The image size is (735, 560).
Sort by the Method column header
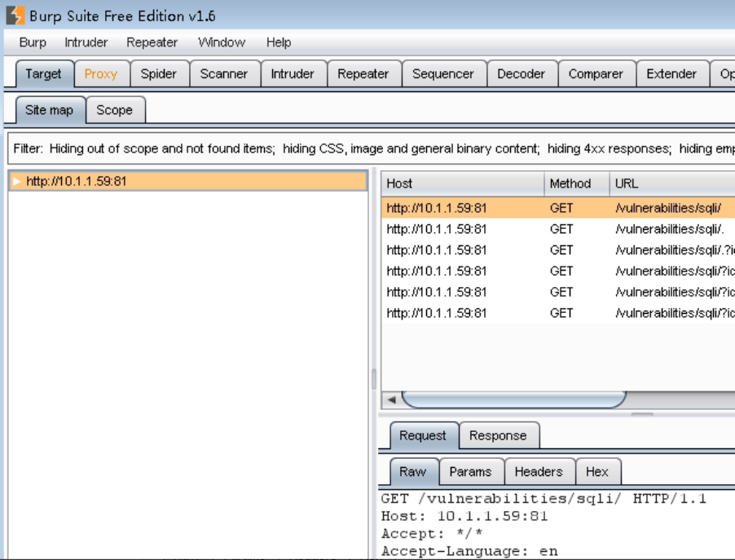(x=577, y=183)
